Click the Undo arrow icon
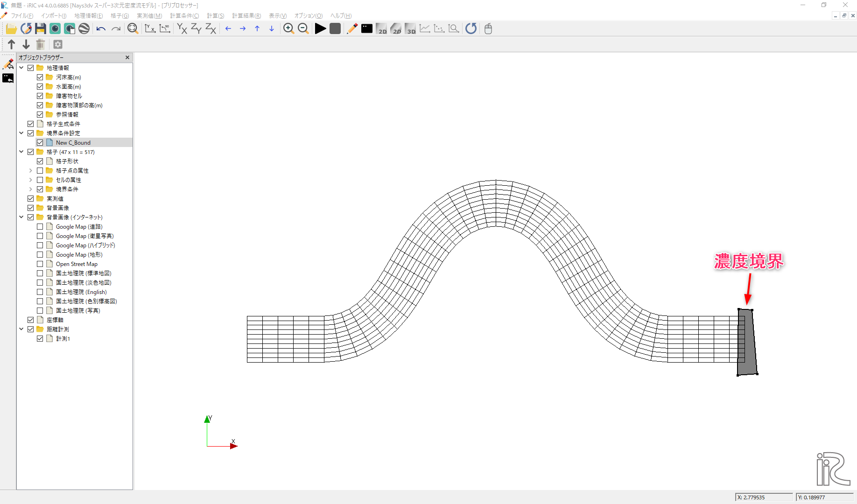The width and height of the screenshot is (857, 504). (101, 29)
